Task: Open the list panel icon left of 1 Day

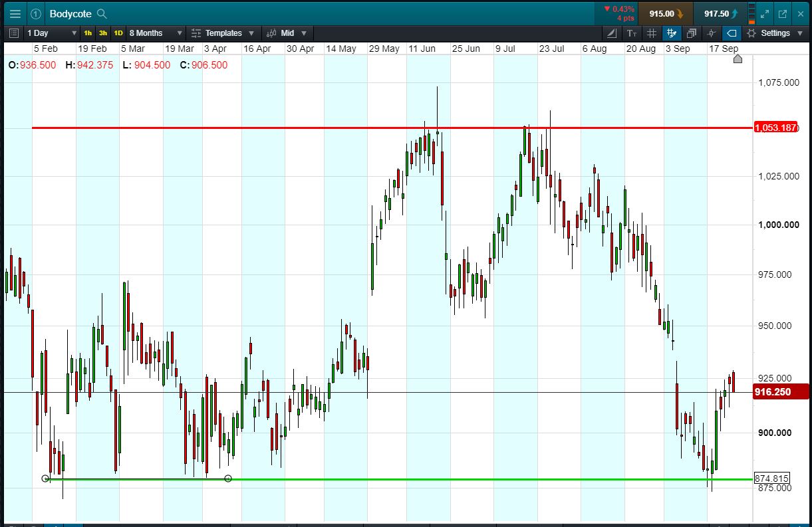Action: tap(14, 33)
